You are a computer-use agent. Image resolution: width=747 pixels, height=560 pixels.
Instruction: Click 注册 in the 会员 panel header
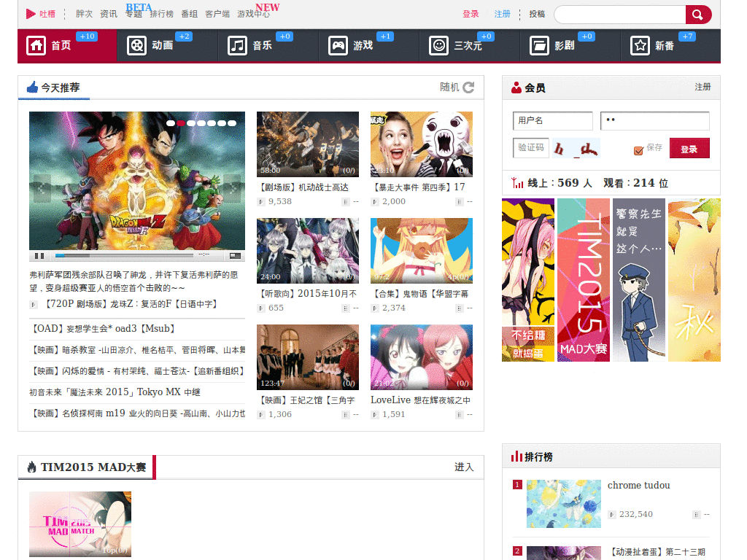pos(703,87)
